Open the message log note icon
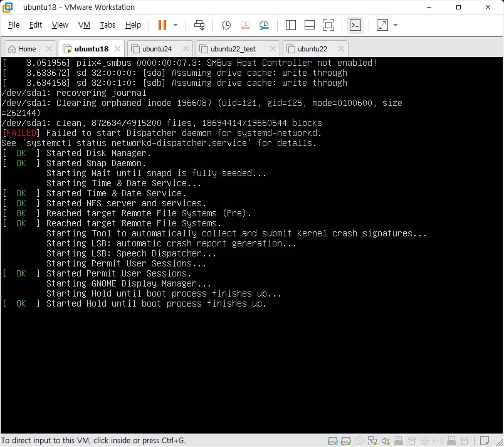The image size is (504, 447). click(484, 441)
